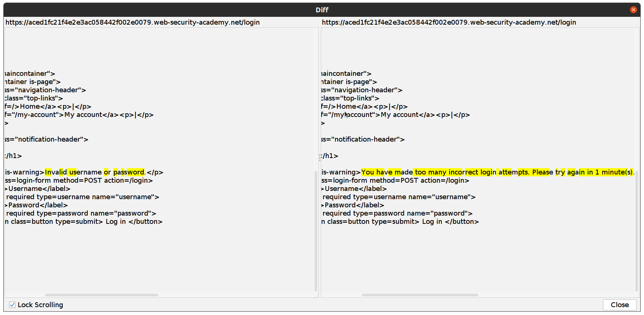Click the right pane horizontal scrollbar
The height and width of the screenshot is (315, 644).
coord(420,295)
